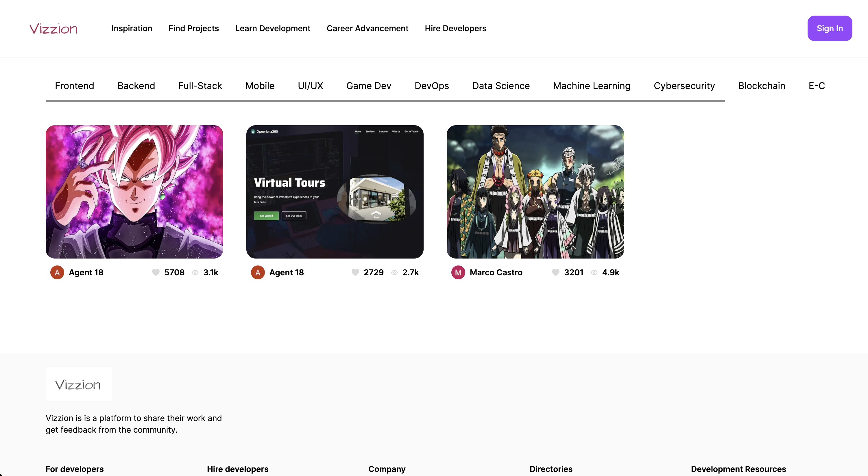
Task: Open the Inspiration menu item
Action: pyautogui.click(x=132, y=29)
